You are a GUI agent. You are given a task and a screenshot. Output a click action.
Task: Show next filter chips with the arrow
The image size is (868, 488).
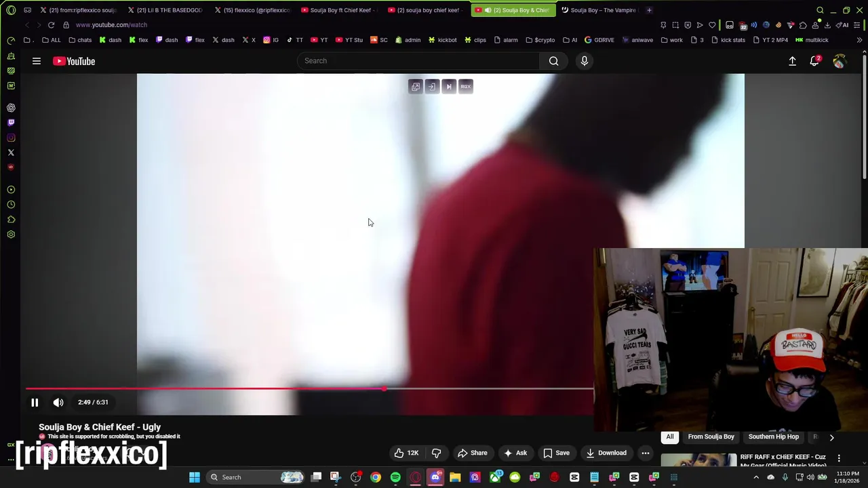[x=831, y=437]
